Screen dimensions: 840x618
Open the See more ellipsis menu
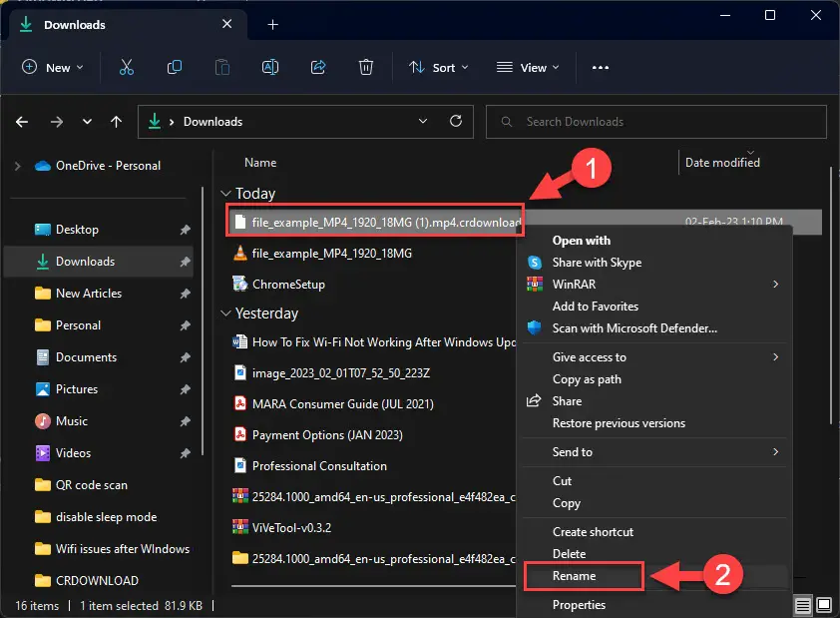pos(600,67)
